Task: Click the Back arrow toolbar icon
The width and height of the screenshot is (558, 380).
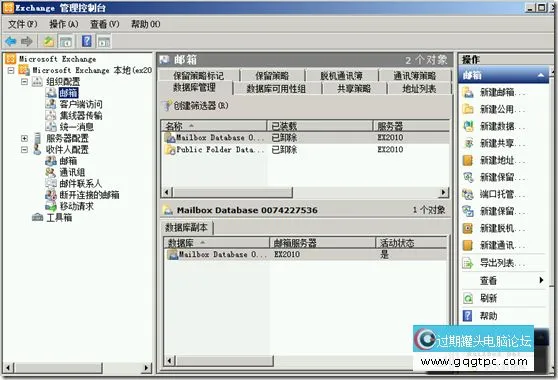Action: tap(11, 42)
